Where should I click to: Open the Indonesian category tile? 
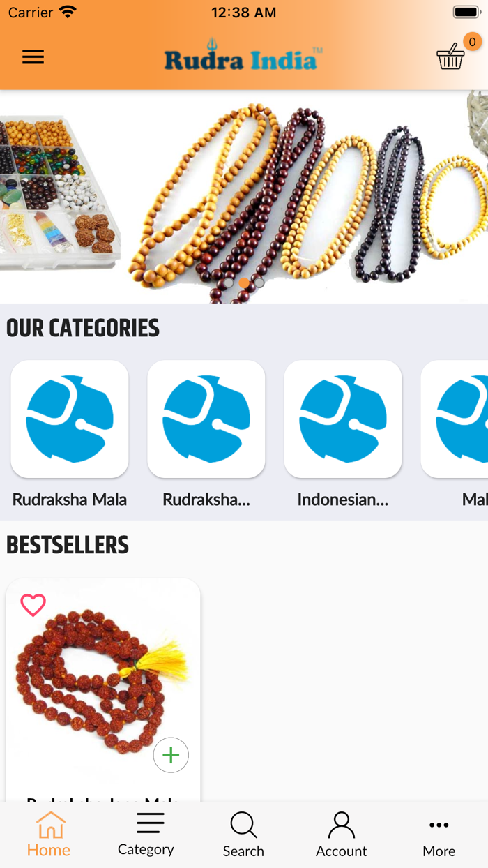click(x=343, y=419)
